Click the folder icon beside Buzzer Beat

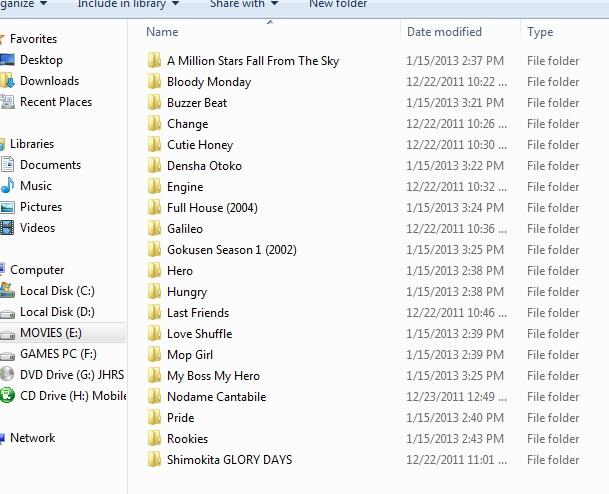[x=155, y=103]
